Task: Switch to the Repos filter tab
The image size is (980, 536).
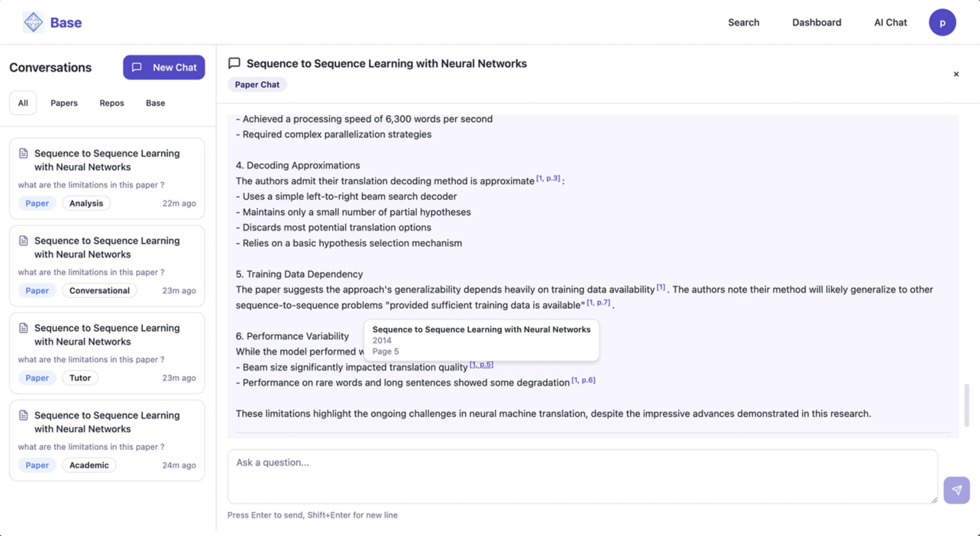Action: coord(112,103)
